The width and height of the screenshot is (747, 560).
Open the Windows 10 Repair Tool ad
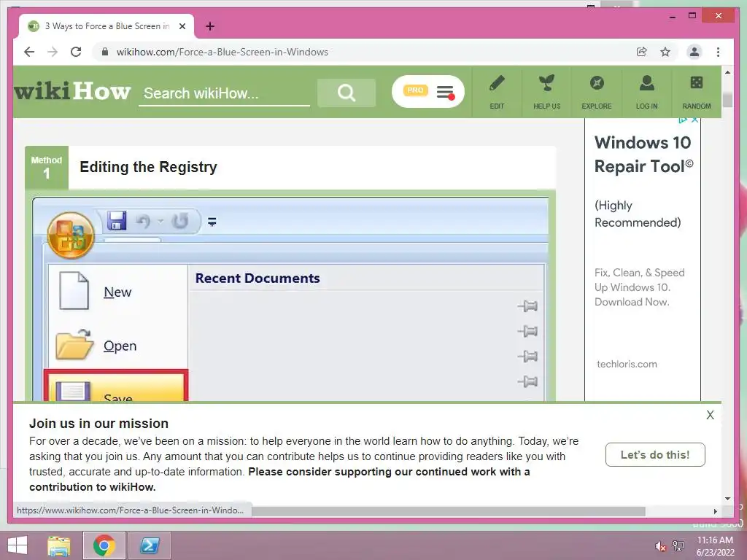click(x=643, y=155)
